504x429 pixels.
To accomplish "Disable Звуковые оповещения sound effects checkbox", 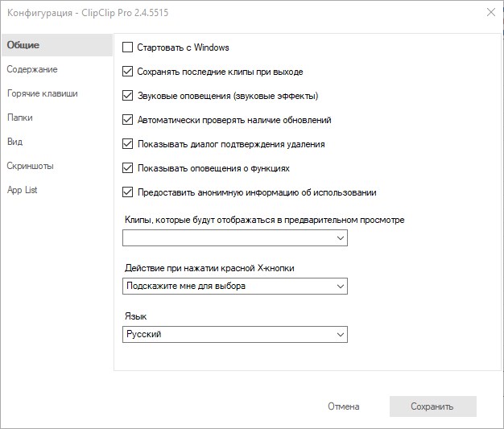I will tap(127, 96).
